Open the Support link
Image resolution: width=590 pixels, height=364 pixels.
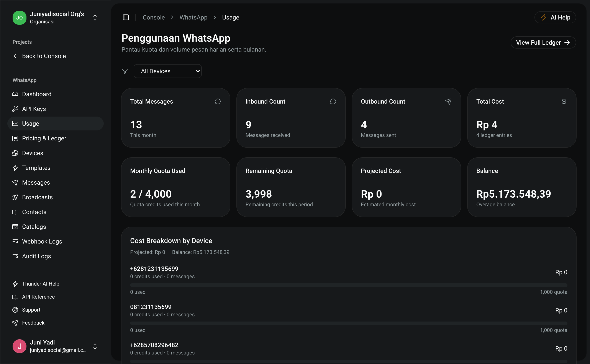[56, 310]
